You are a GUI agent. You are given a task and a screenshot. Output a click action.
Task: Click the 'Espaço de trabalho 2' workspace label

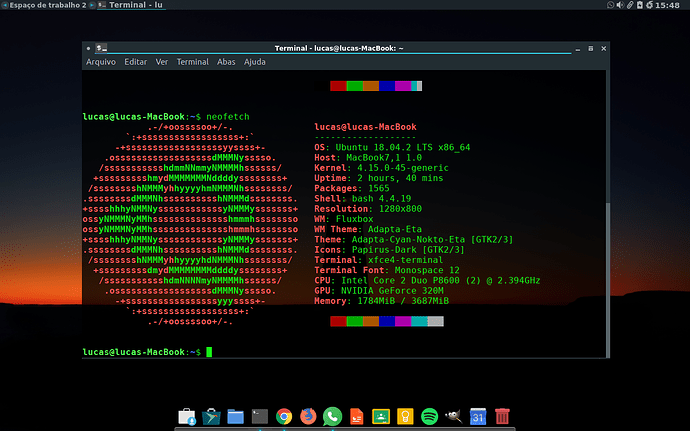[x=48, y=5]
